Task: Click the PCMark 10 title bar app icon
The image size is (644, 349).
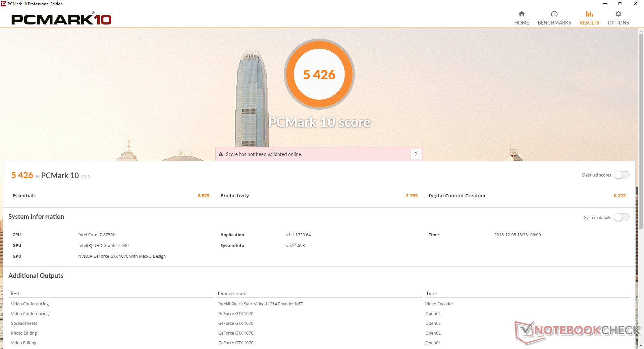Action: click(3, 4)
